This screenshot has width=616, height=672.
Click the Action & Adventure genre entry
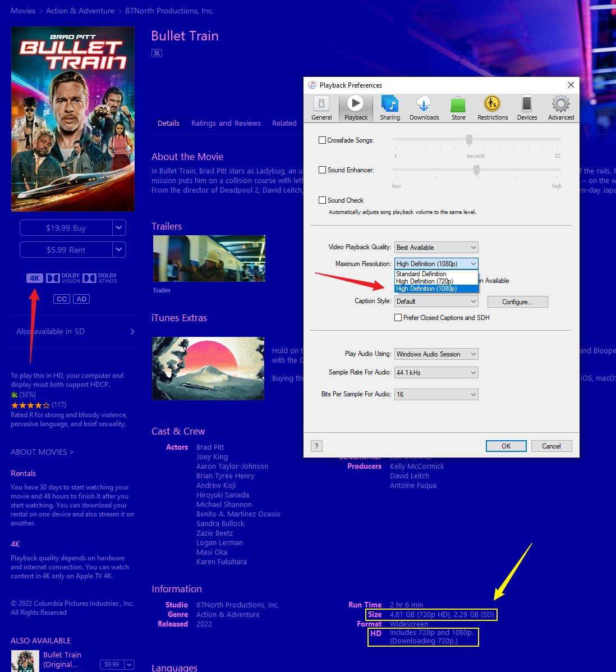tap(228, 614)
